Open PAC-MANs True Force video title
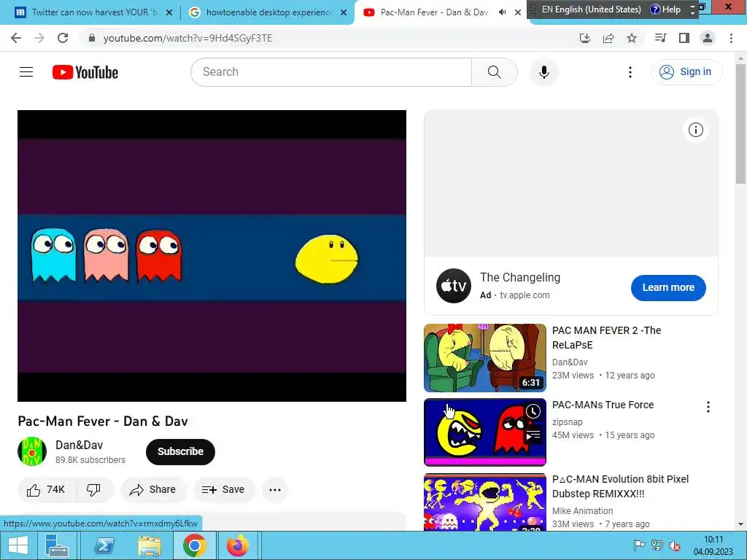 coord(603,405)
